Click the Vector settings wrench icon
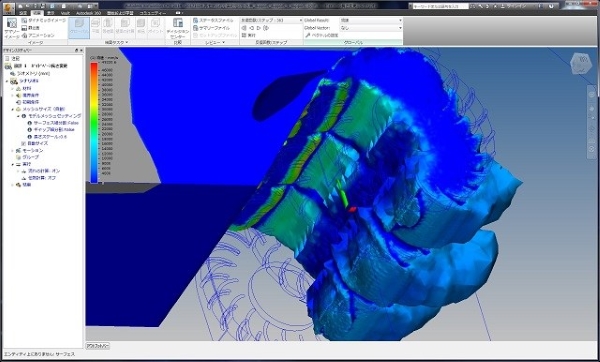 click(x=308, y=35)
